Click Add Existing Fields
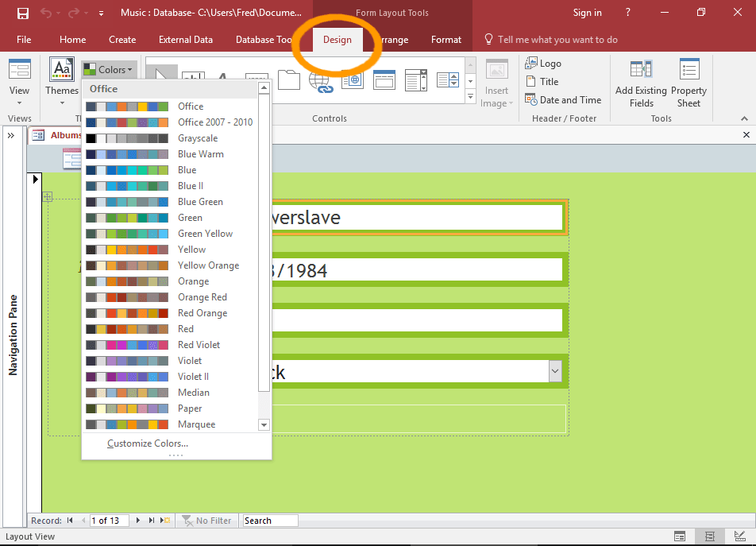This screenshot has width=756, height=546. click(x=641, y=83)
